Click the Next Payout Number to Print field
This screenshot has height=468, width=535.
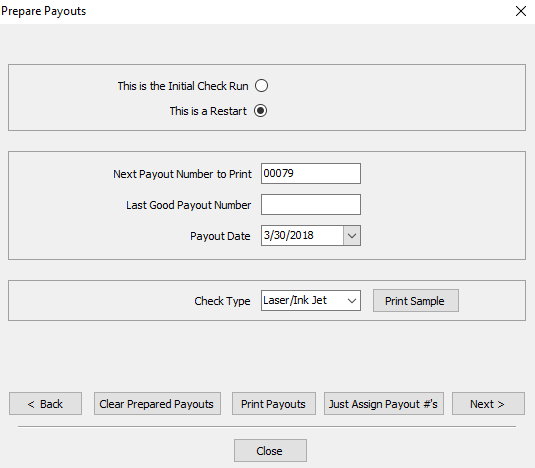point(311,173)
